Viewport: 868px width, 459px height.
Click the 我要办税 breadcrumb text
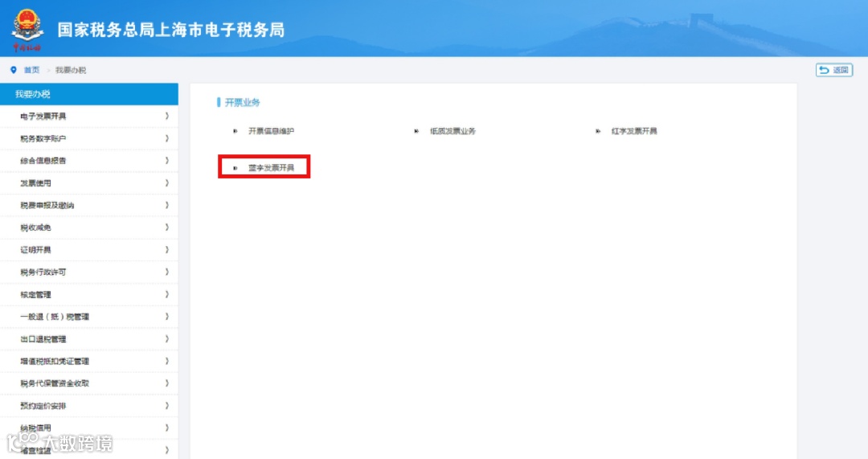(x=71, y=70)
